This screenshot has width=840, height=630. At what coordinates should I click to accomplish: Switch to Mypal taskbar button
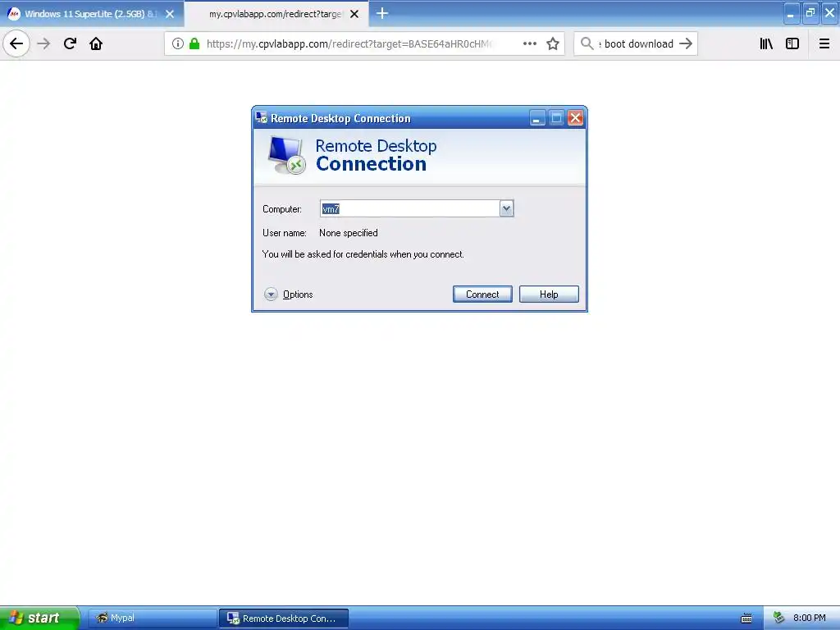(152, 619)
